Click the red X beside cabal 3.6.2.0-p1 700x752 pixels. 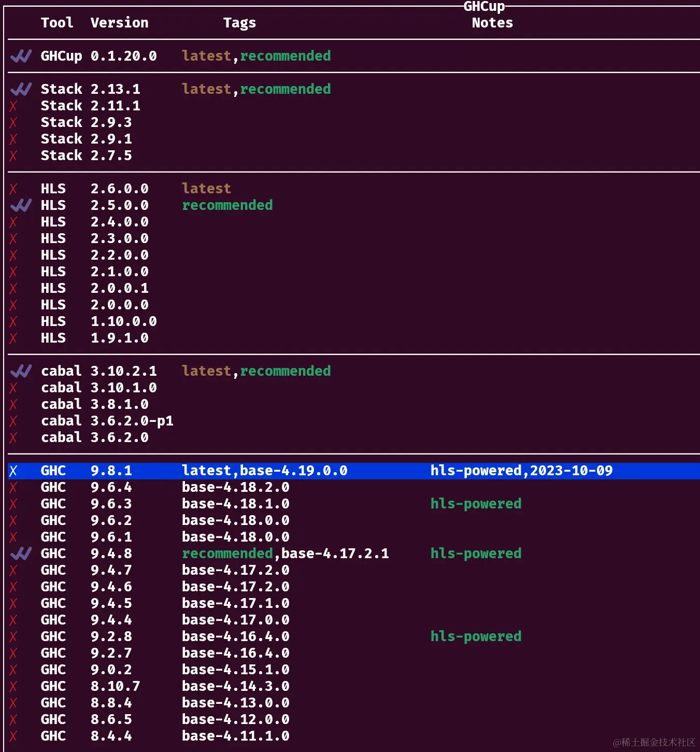pyautogui.click(x=13, y=421)
